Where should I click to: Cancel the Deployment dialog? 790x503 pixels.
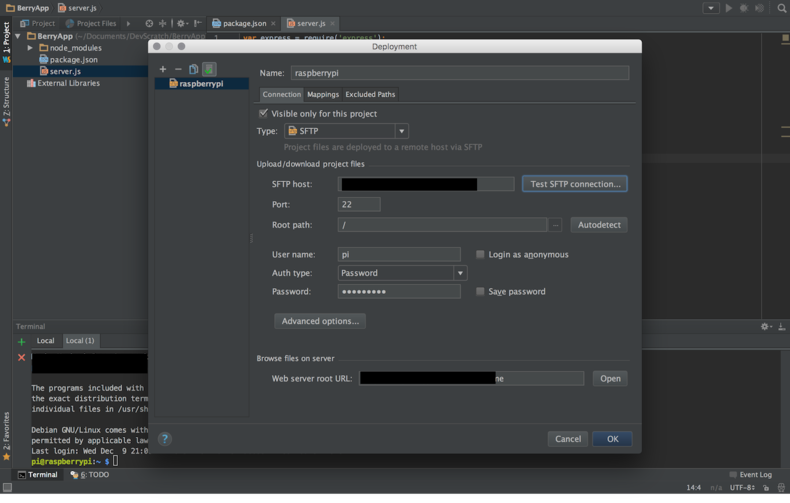[x=568, y=439]
